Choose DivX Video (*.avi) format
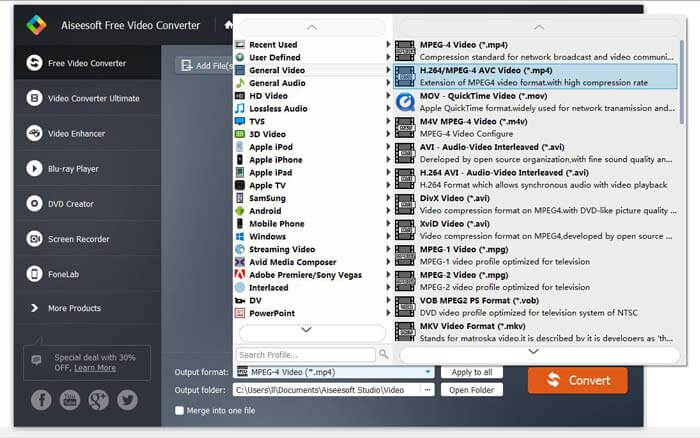The width and height of the screenshot is (700, 438). 536,204
